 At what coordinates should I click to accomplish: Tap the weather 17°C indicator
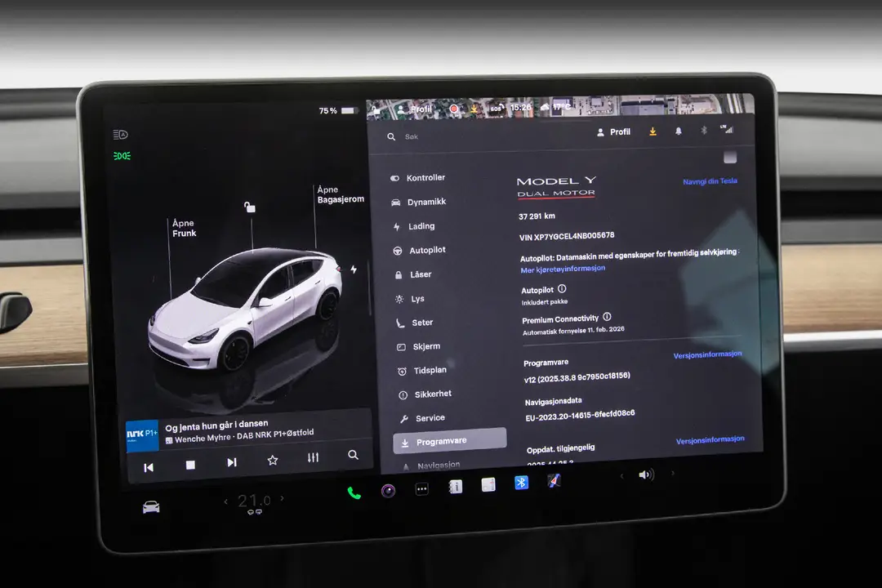click(556, 106)
